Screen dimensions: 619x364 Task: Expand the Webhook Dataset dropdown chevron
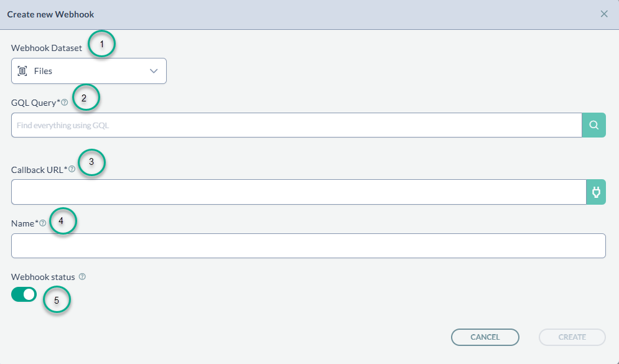(154, 71)
